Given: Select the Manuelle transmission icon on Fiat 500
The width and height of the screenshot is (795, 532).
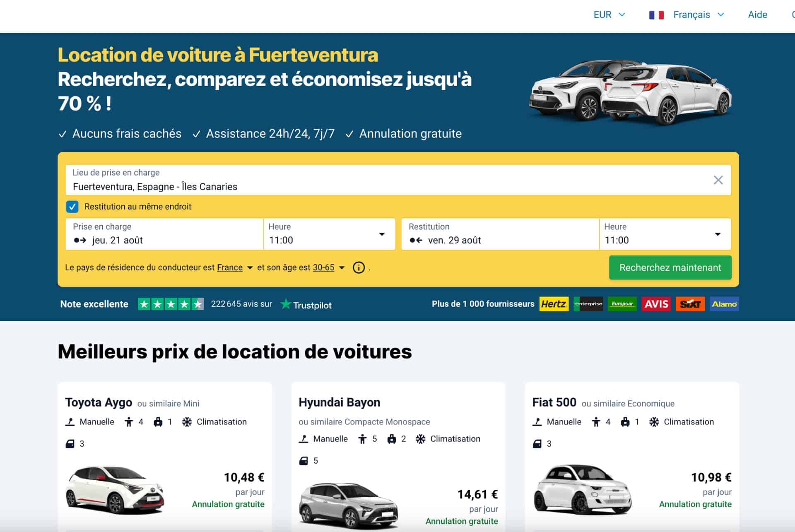Looking at the screenshot, I should [537, 422].
